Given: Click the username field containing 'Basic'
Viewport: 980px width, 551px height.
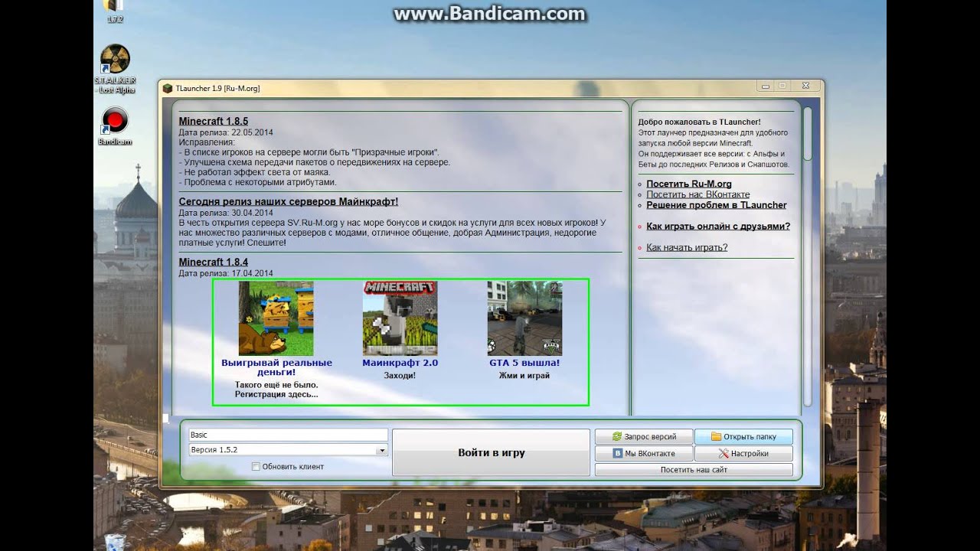Looking at the screenshot, I should (288, 435).
